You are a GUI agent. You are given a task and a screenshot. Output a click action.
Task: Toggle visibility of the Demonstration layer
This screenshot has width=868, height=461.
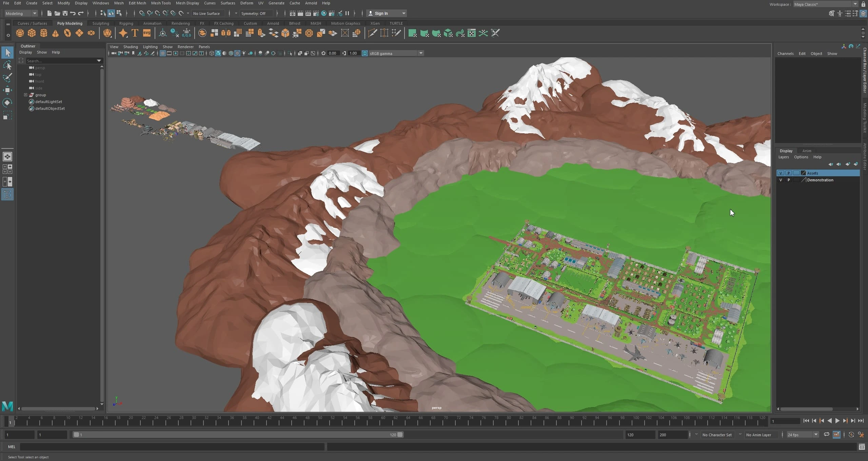coord(781,180)
